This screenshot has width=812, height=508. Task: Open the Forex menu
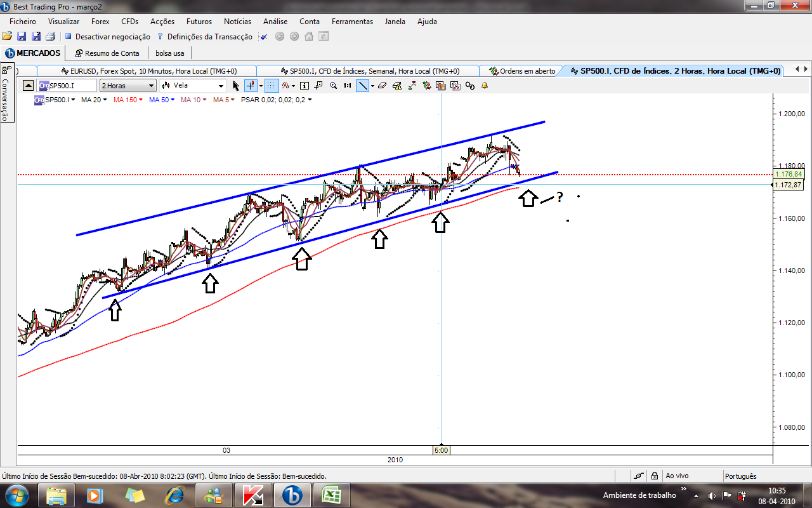tap(100, 21)
